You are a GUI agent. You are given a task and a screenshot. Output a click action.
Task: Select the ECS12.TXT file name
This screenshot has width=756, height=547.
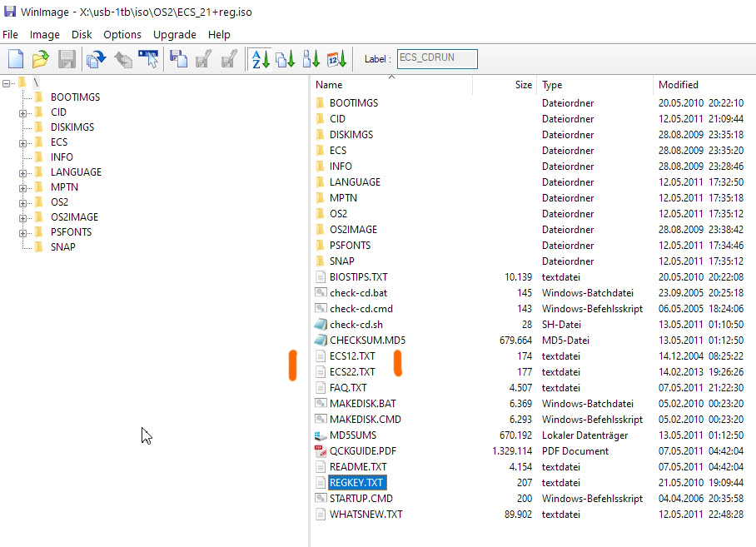(x=352, y=356)
